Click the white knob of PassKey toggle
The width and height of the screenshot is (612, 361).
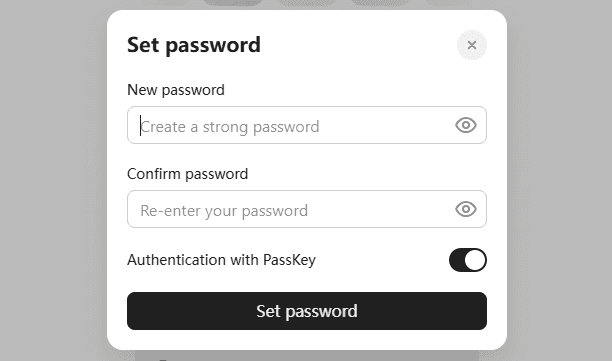tap(475, 260)
